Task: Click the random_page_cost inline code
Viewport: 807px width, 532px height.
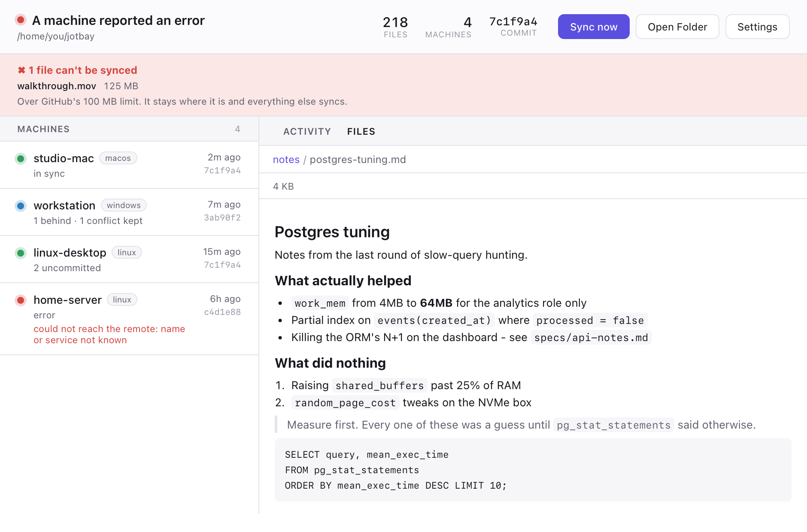Action: pyautogui.click(x=345, y=403)
